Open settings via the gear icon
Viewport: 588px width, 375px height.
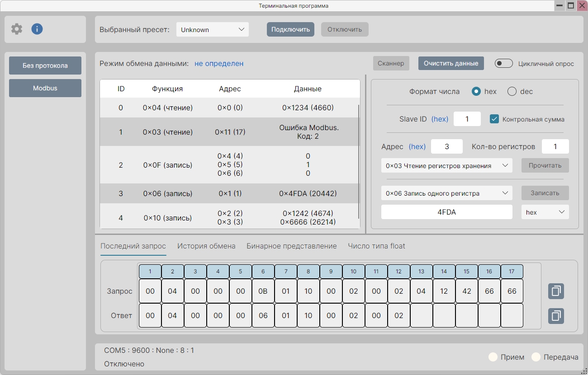(17, 29)
